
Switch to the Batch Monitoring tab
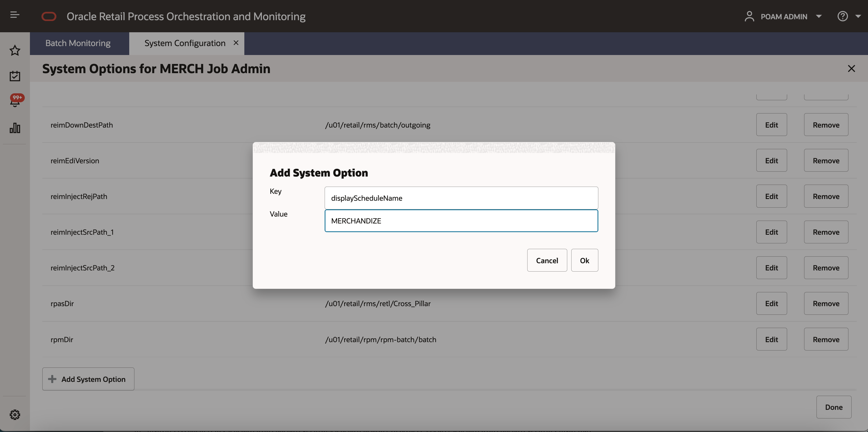78,43
